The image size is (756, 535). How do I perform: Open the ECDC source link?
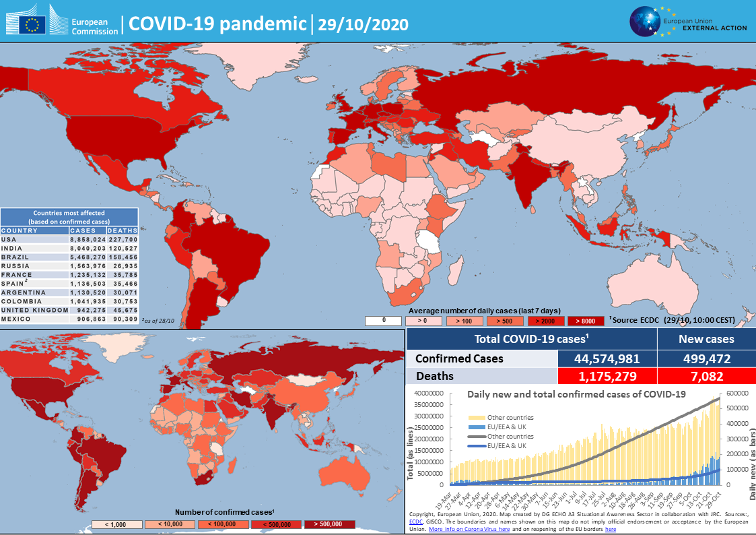click(x=417, y=522)
